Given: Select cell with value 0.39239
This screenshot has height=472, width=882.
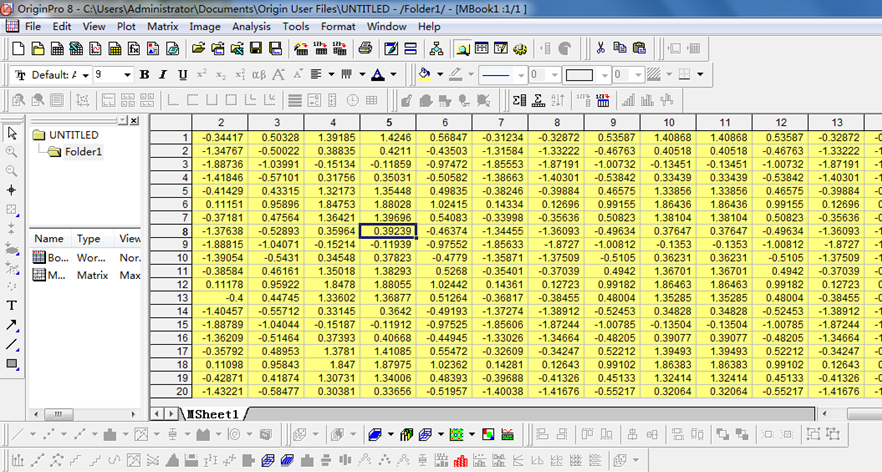Looking at the screenshot, I should tap(388, 231).
